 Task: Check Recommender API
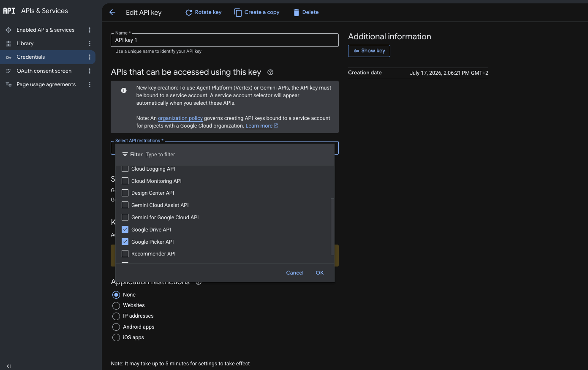pos(125,254)
